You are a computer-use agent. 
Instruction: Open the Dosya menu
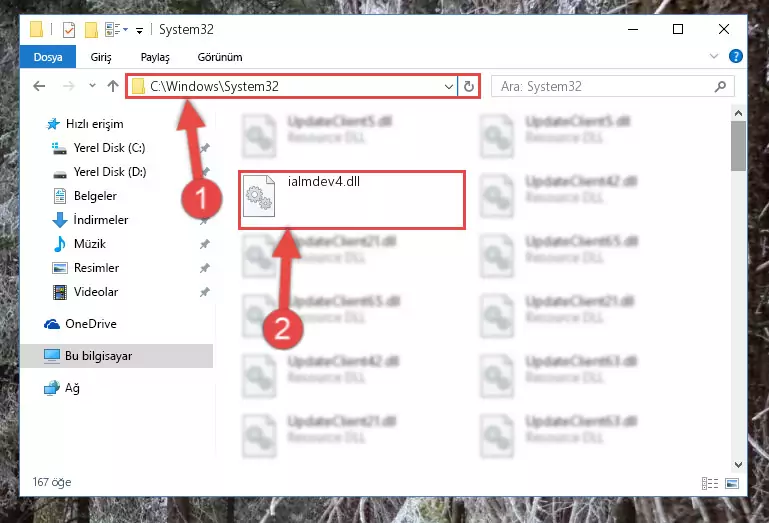pyautogui.click(x=48, y=57)
